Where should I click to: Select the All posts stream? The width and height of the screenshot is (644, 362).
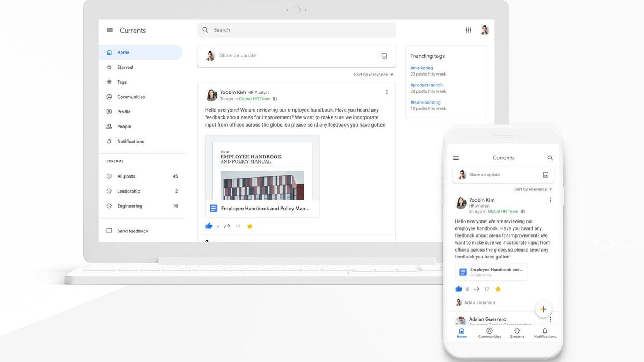tap(142, 176)
